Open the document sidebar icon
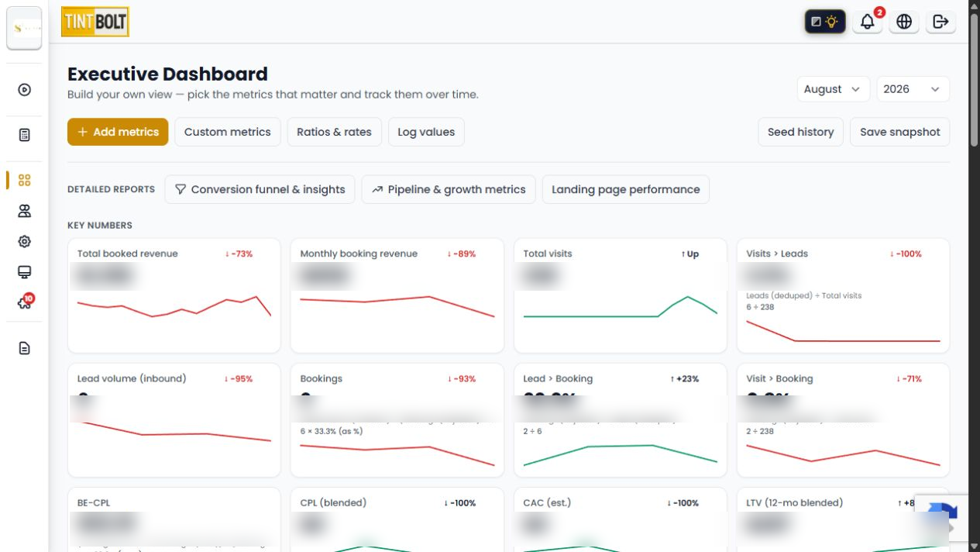Viewport: 980px width, 552px height. [x=24, y=348]
